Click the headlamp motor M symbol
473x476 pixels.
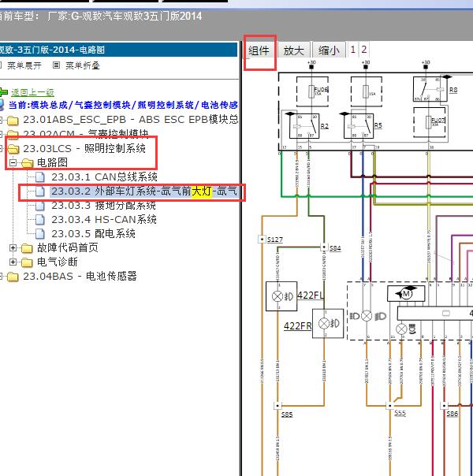click(x=406, y=293)
